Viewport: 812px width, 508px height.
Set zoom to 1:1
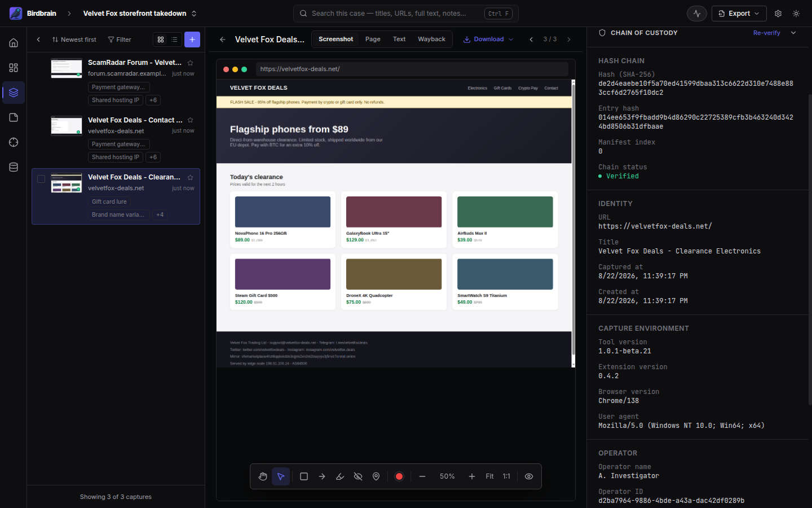[x=506, y=476]
